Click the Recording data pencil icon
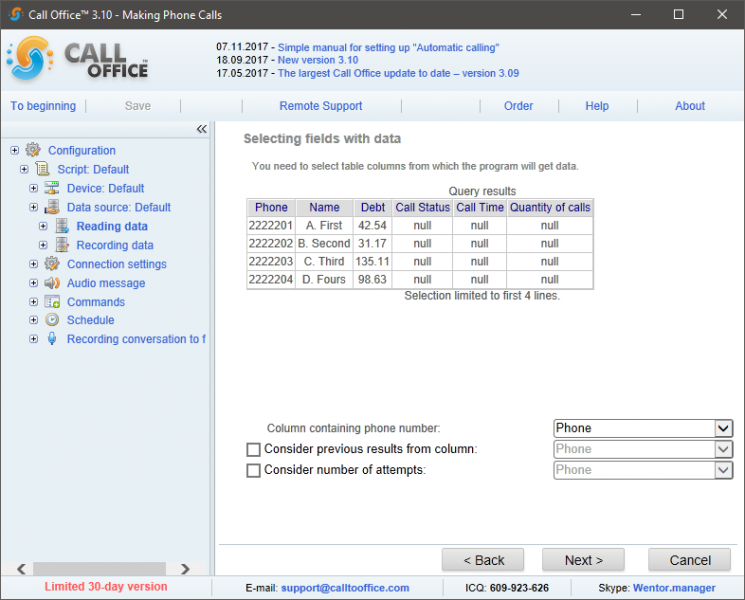This screenshot has height=600, width=745. click(62, 245)
